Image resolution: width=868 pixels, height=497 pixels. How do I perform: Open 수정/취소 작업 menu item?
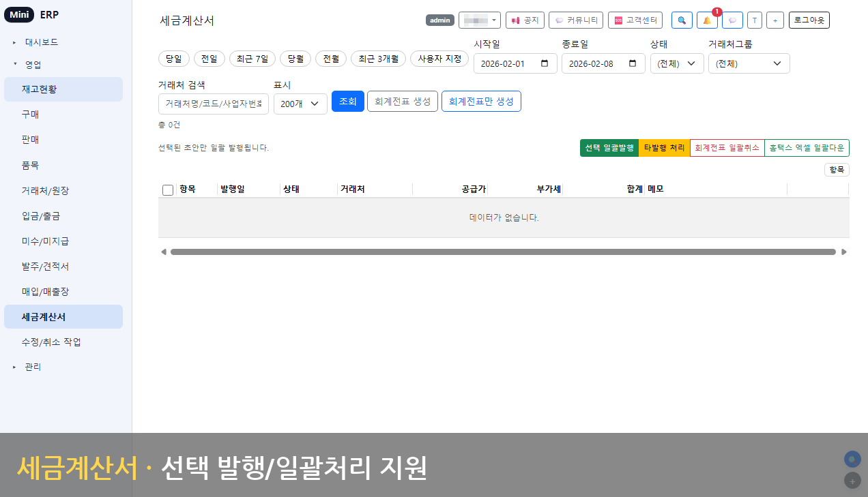[63, 342]
